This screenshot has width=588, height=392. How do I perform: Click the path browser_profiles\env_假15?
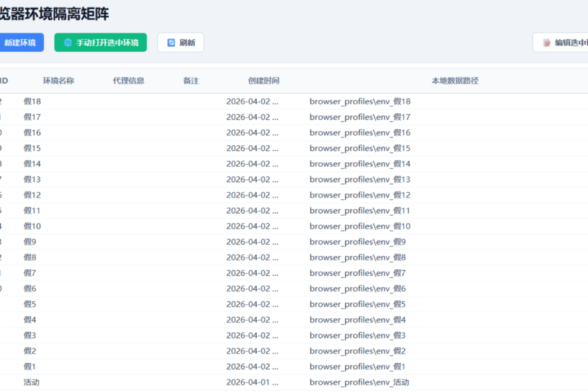360,148
